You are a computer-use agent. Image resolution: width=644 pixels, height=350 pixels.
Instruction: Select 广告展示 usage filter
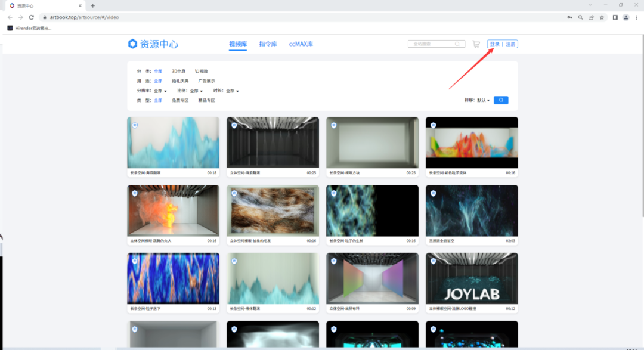point(206,81)
